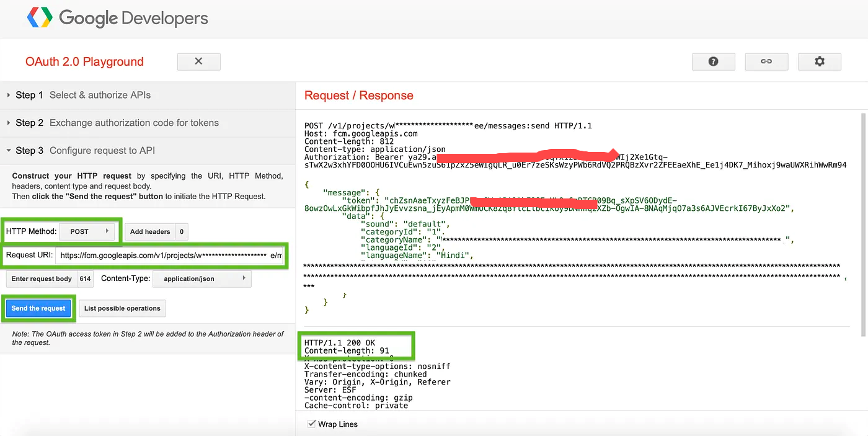Click the HTTP/1.1 200 OK status line
This screenshot has height=436, width=868.
click(340, 343)
